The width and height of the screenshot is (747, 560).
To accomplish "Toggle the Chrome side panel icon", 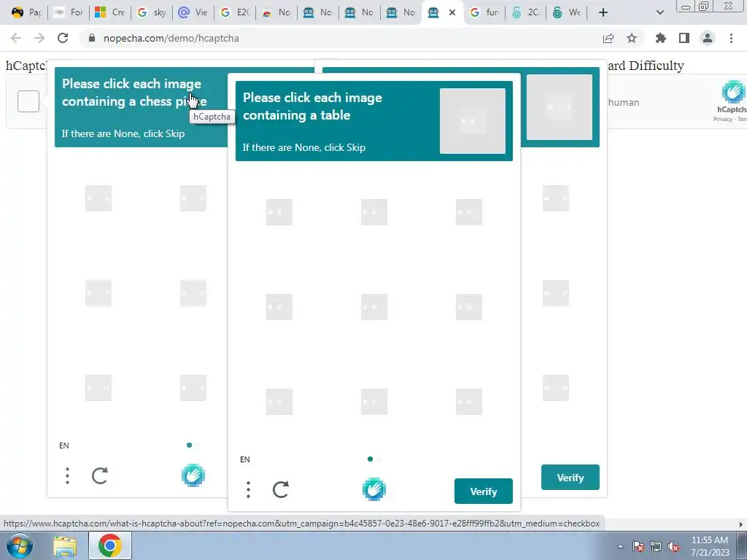I will click(684, 38).
